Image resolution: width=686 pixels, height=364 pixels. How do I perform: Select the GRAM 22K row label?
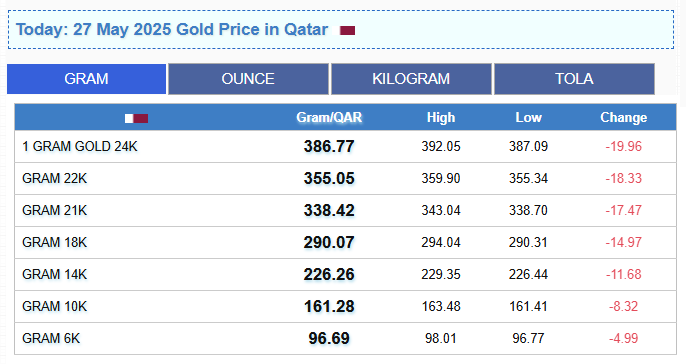pyautogui.click(x=55, y=178)
